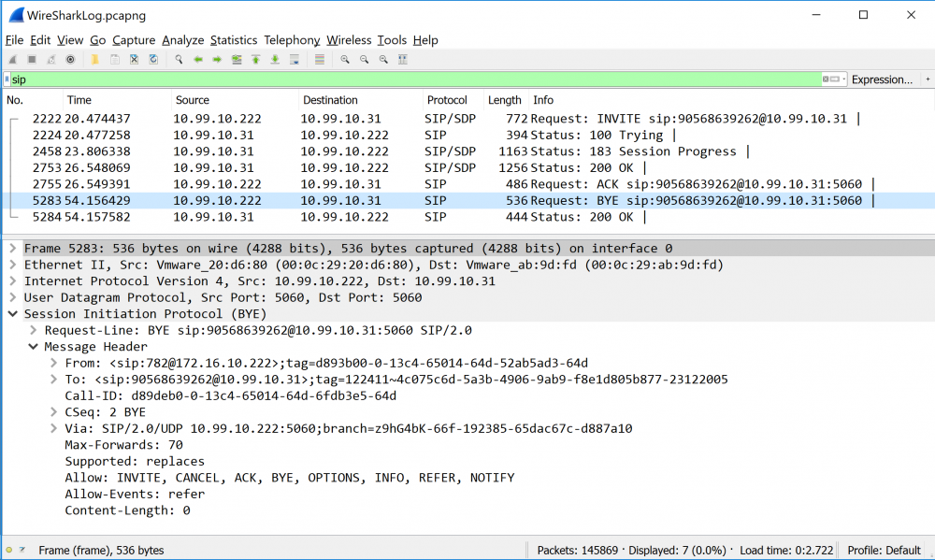The width and height of the screenshot is (935, 560).
Task: Open the Telephony menu
Action: [x=292, y=40]
